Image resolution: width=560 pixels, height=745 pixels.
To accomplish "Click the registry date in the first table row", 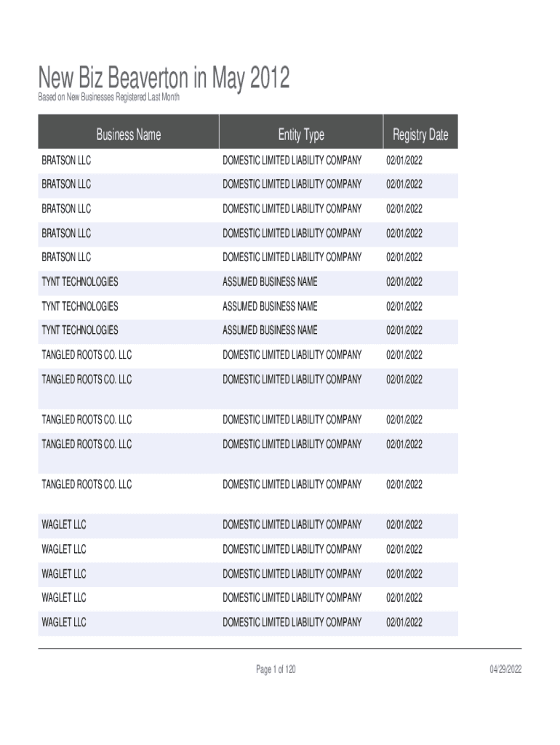I will 404,160.
